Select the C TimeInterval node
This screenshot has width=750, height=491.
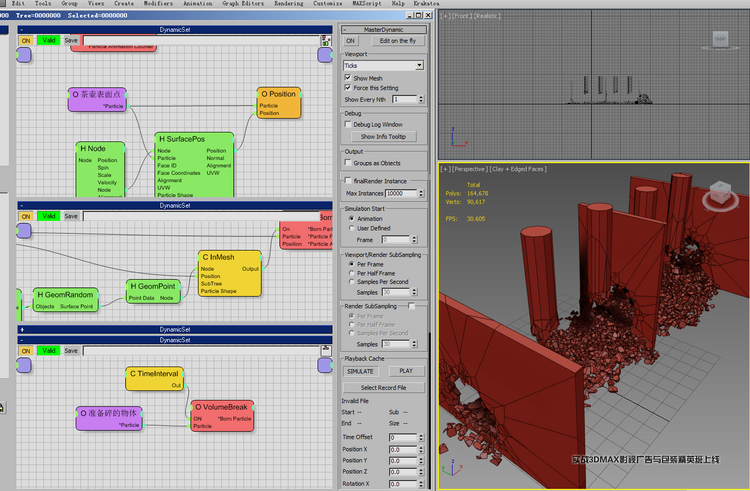(x=154, y=379)
